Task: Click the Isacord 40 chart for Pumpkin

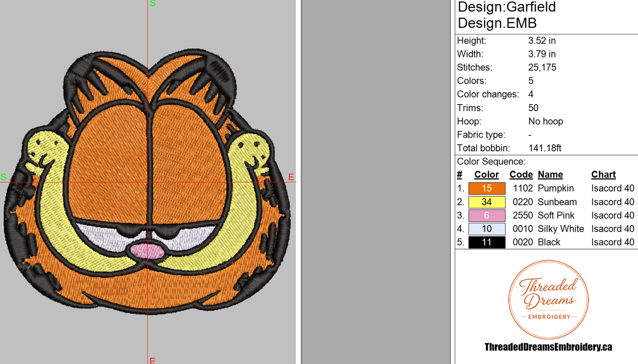Action: 613,188
